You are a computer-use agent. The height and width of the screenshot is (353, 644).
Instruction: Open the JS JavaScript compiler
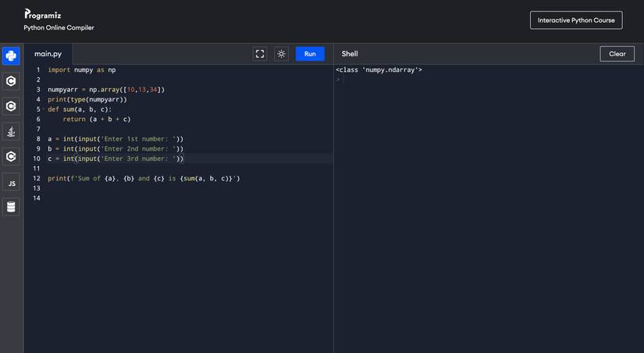coord(11,182)
